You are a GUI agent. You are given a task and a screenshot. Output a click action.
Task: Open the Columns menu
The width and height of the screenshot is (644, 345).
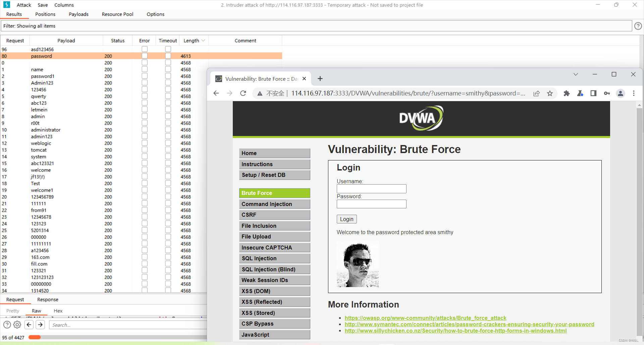(x=64, y=5)
